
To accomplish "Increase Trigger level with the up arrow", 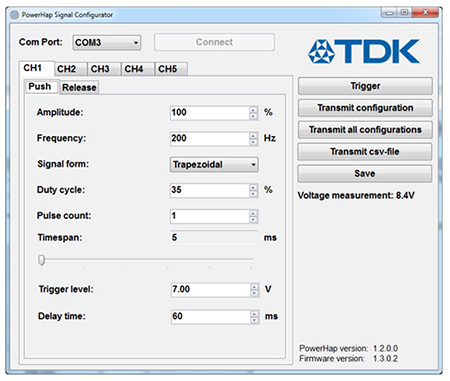I will [x=254, y=286].
